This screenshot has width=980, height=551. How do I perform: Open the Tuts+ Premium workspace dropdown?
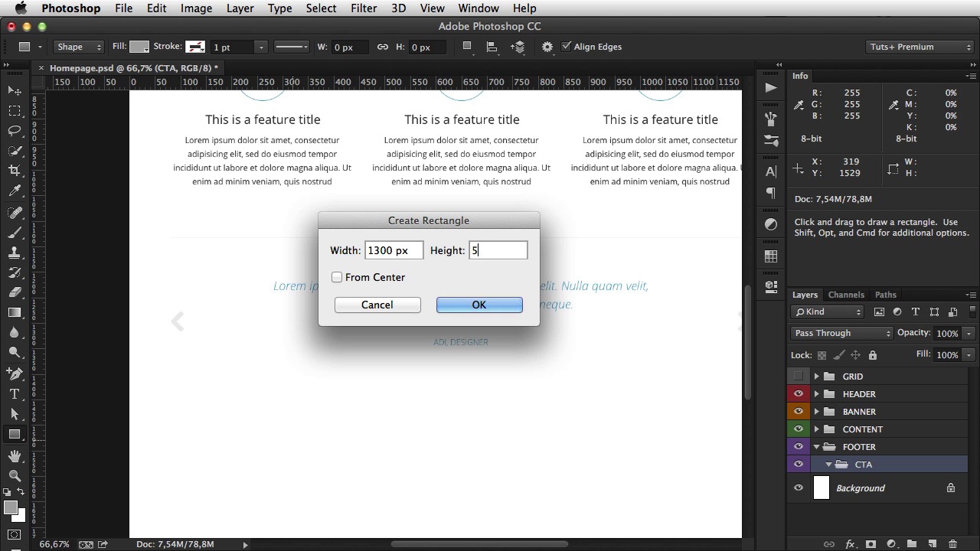[x=920, y=47]
